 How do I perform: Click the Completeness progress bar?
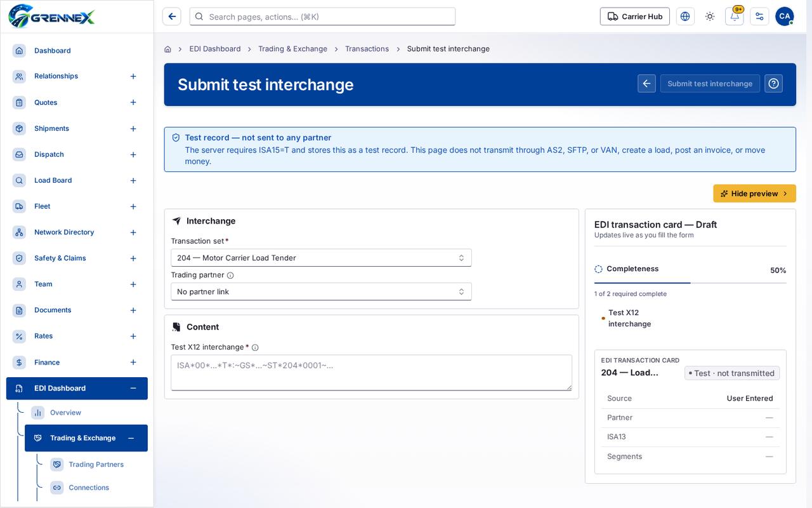[690, 283]
